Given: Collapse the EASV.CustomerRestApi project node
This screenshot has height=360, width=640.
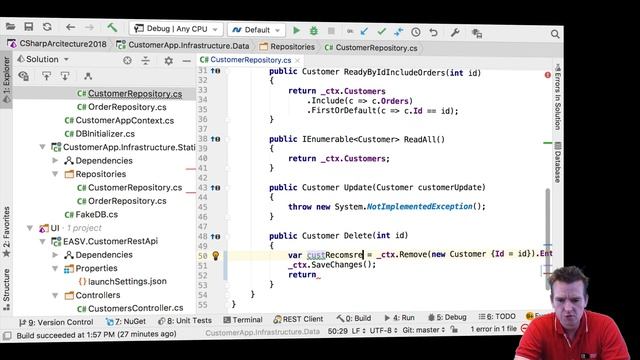Looking at the screenshot, I should coord(42,241).
